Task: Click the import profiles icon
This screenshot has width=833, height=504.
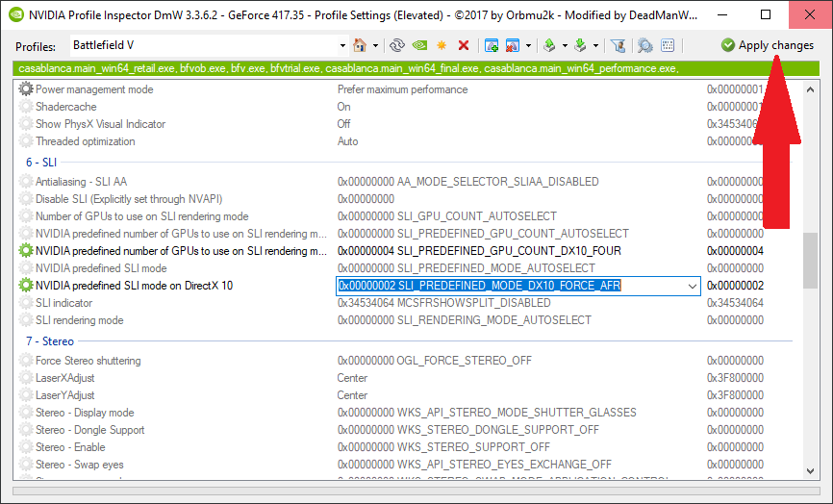Action: click(580, 45)
